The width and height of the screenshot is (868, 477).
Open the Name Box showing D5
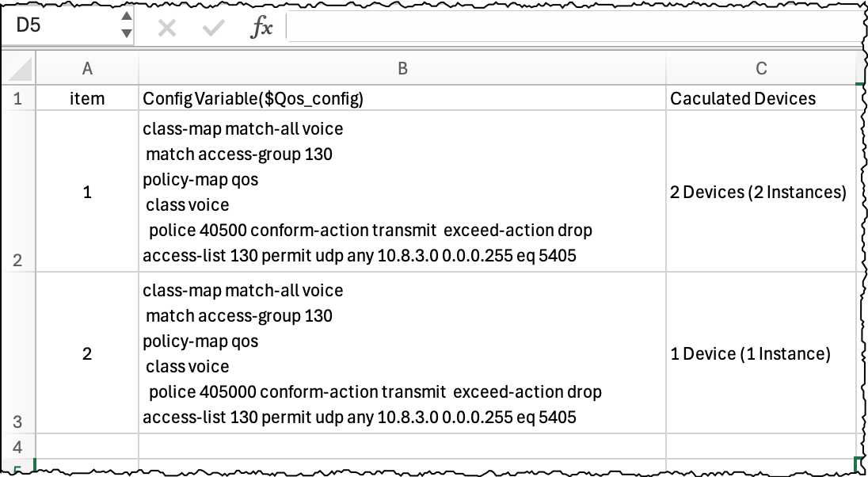point(55,26)
